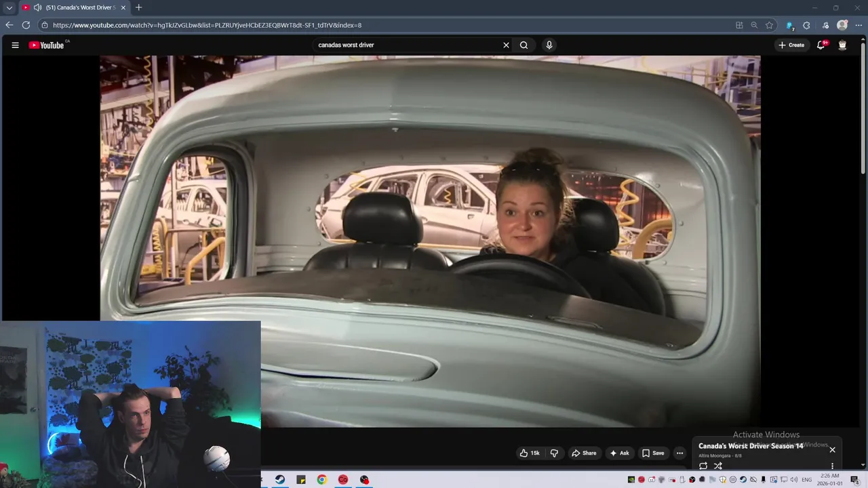The width and height of the screenshot is (868, 488).
Task: Go back in the browser
Action: [x=9, y=25]
